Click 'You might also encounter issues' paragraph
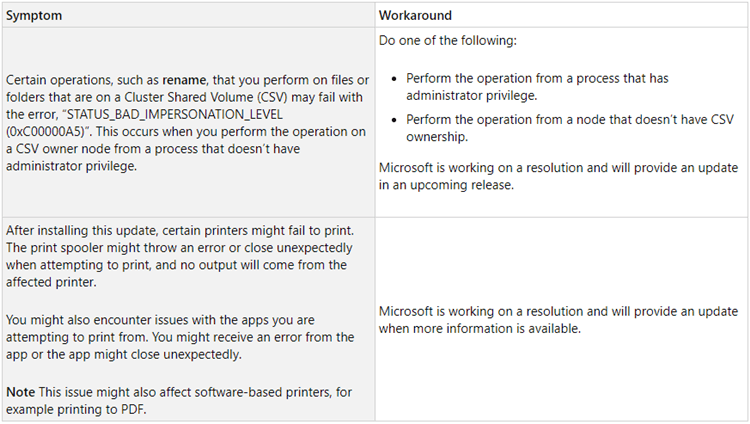Viewport: 750px width, 424px height. point(180,337)
